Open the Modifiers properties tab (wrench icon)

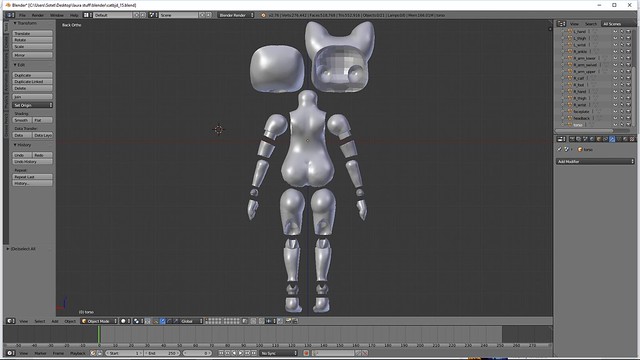(612, 139)
